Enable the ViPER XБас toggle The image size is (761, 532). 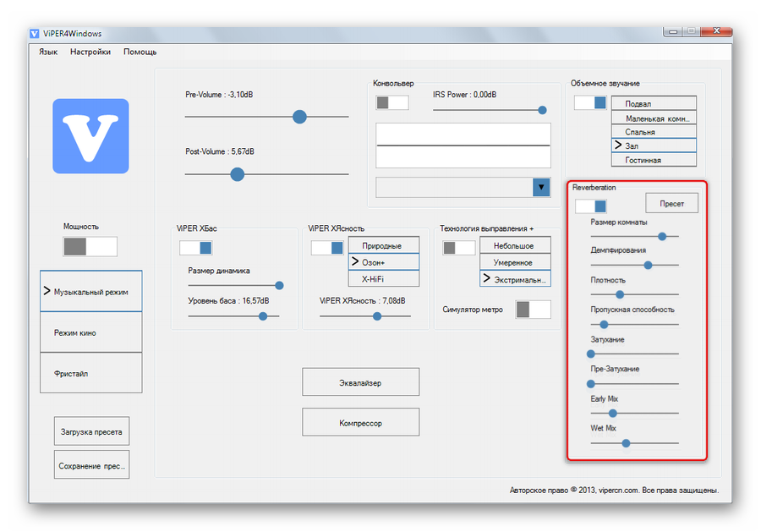(x=195, y=248)
